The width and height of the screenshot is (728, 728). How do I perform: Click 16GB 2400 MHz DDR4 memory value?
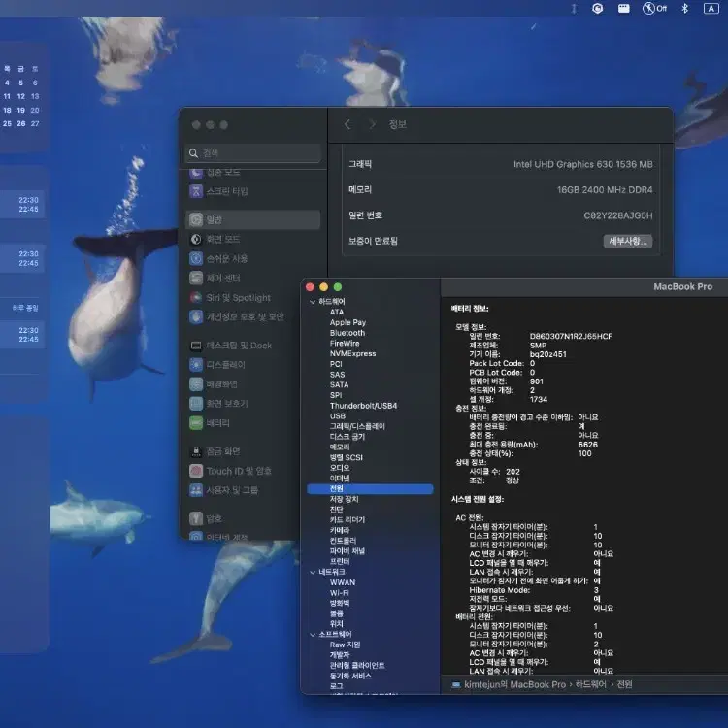(605, 190)
